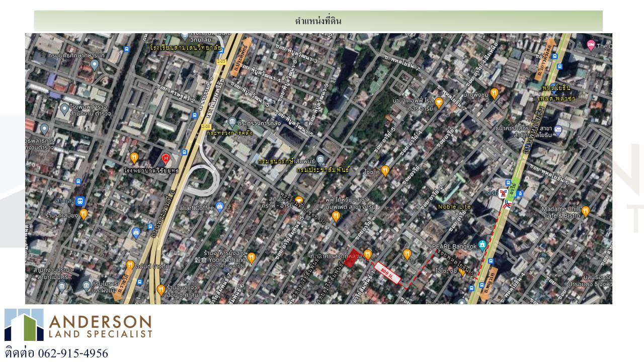The height and width of the screenshot is (362, 644).
Task: Click the bus stop icon beside 2-05 sign
Action: pyautogui.click(x=221, y=50)
